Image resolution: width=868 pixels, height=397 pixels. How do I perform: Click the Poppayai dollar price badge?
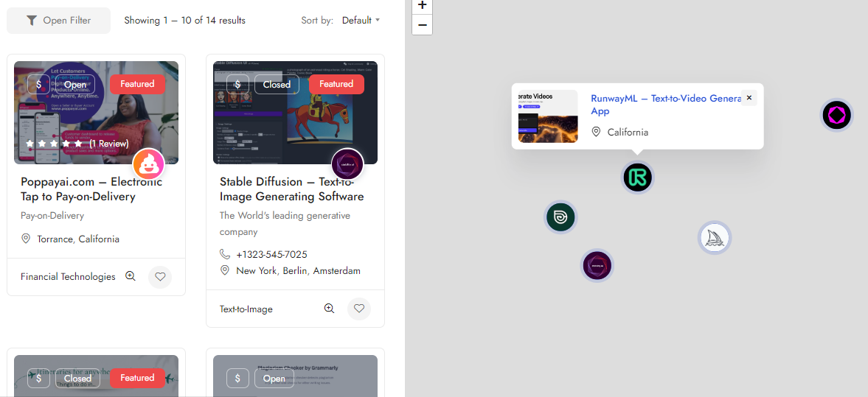pos(39,85)
